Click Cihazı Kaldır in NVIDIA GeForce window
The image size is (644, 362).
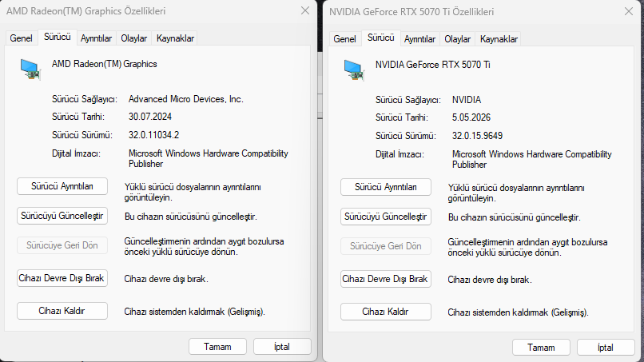pos(386,312)
